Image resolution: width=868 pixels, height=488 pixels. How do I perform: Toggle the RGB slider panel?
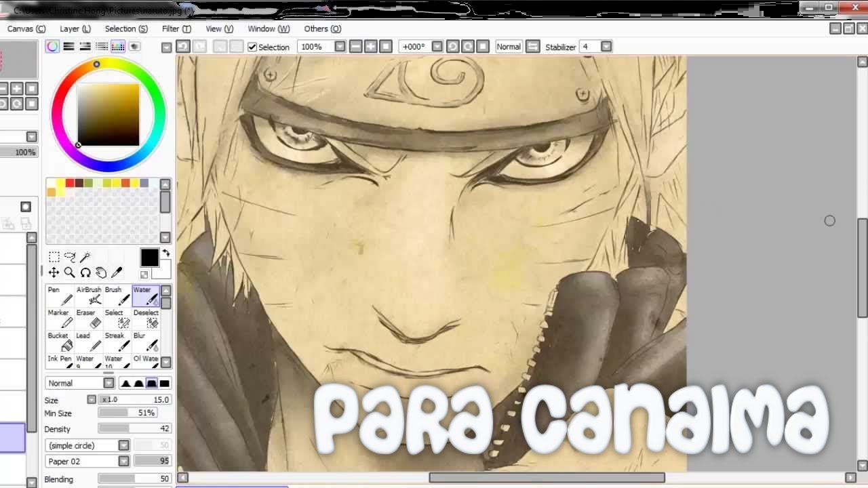tap(68, 46)
